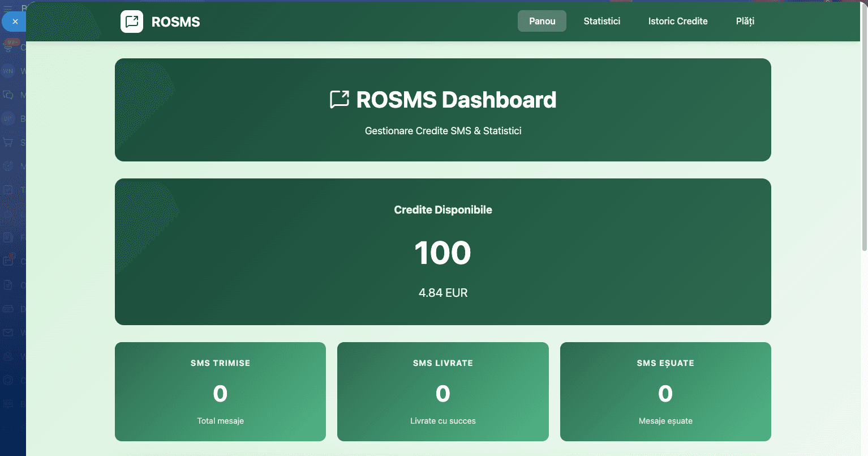Click the blue X close button
This screenshot has width=868, height=456.
15,22
